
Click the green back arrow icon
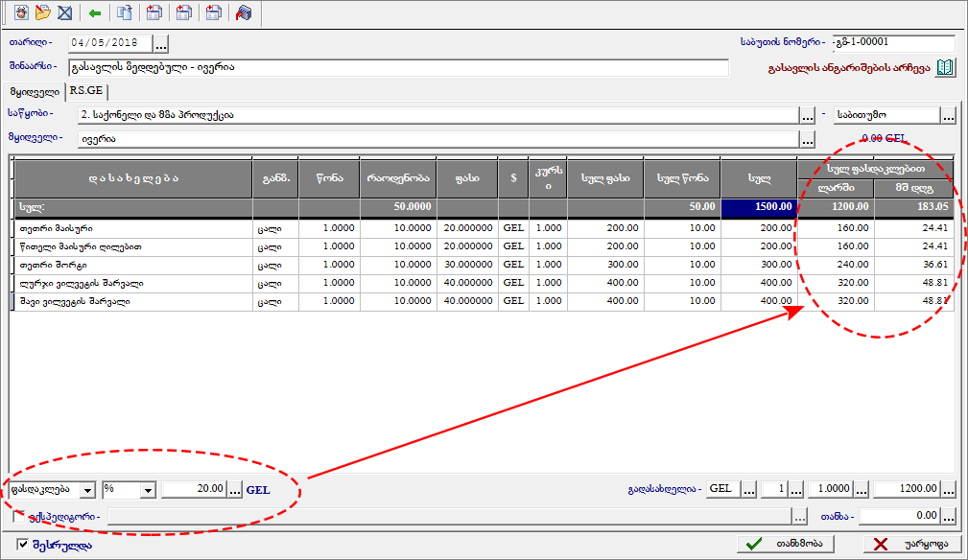coord(94,13)
